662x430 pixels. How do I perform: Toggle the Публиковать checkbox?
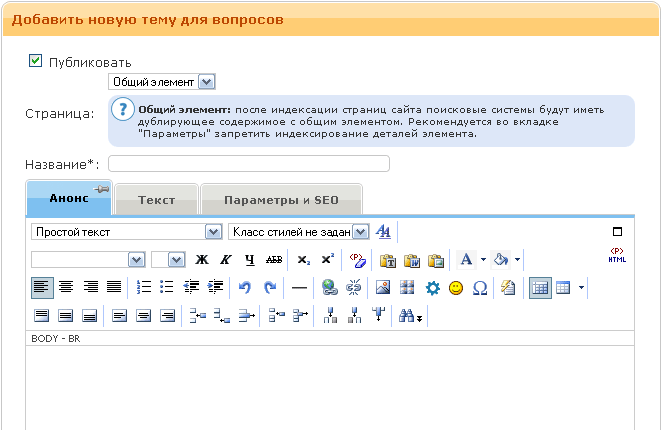35,61
